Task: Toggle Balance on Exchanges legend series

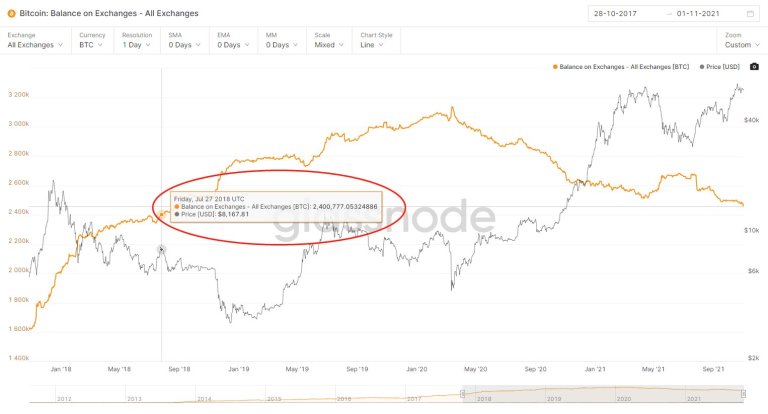Action: (621, 67)
